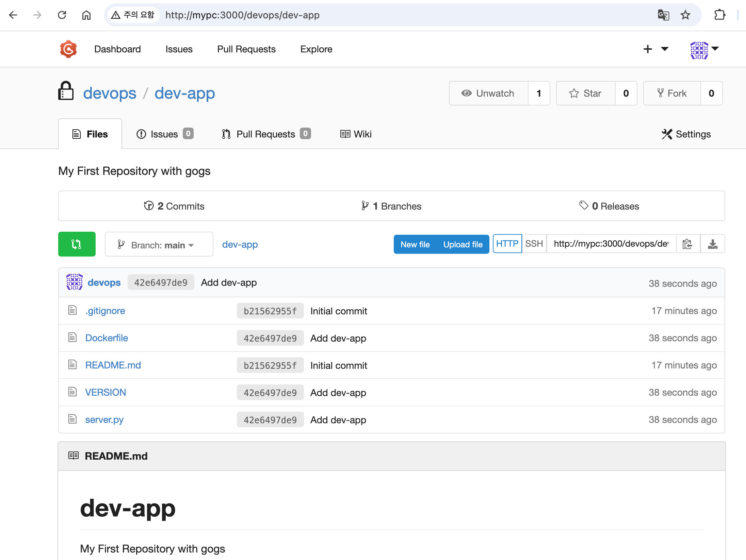Open the Branch: main dropdown
Viewport: 746px width, 560px height.
(159, 245)
